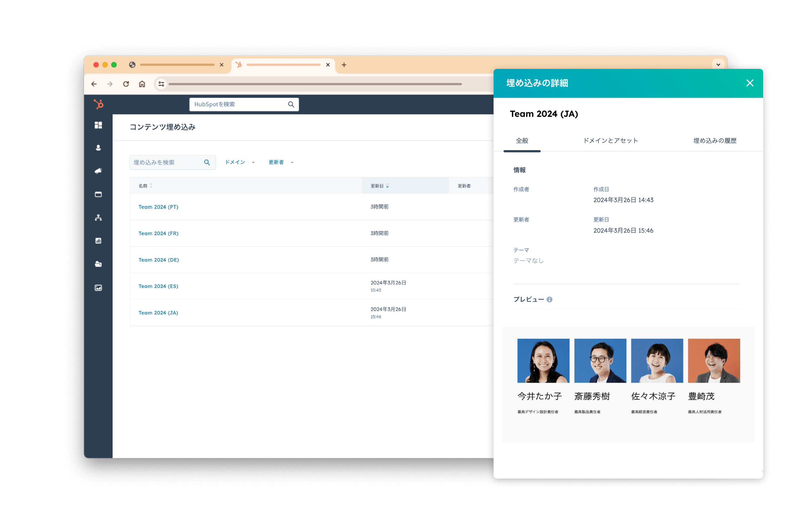Open Team 2024 (JA) embed
Image resolution: width=812 pixels, height=530 pixels.
pos(158,313)
